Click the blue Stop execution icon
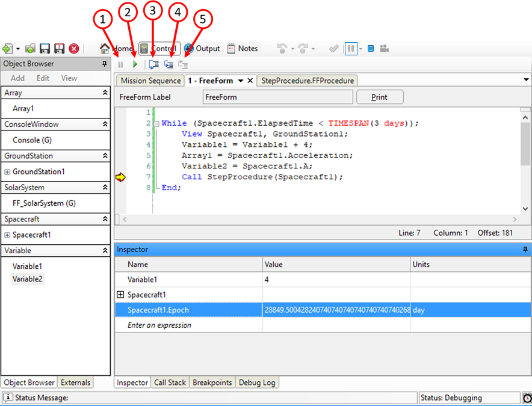The height and width of the screenshot is (406, 532). tap(370, 48)
